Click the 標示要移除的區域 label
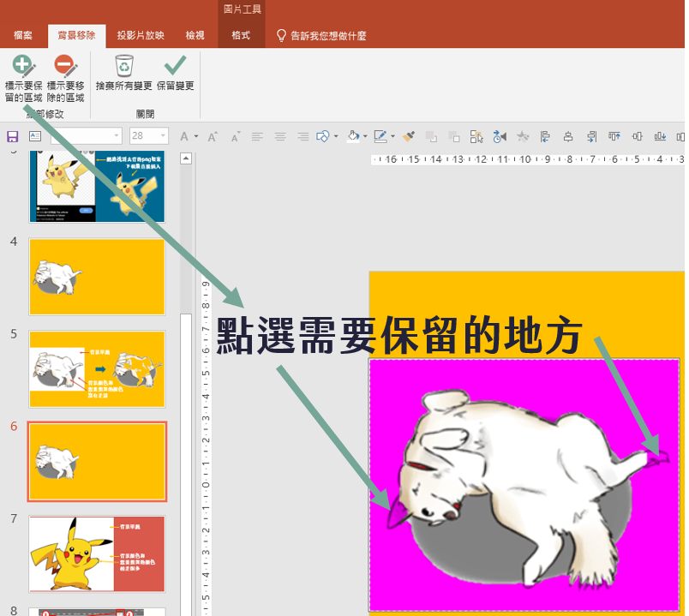 66,92
